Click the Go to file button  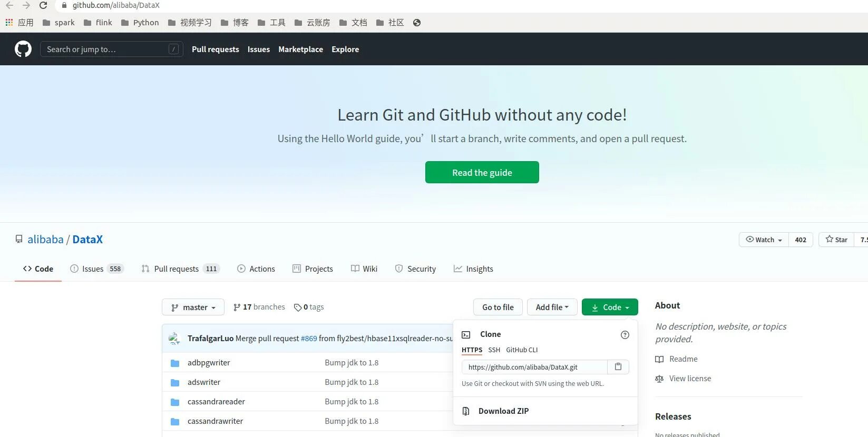click(498, 307)
